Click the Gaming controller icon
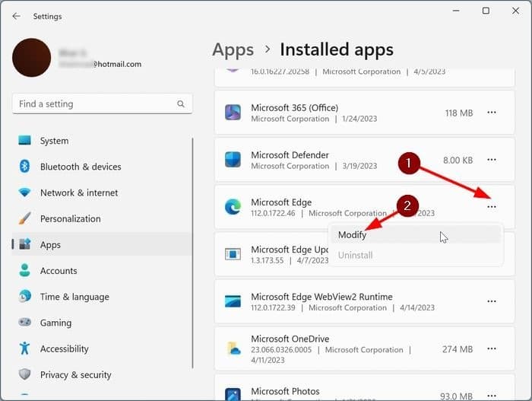532x401 pixels. point(24,322)
